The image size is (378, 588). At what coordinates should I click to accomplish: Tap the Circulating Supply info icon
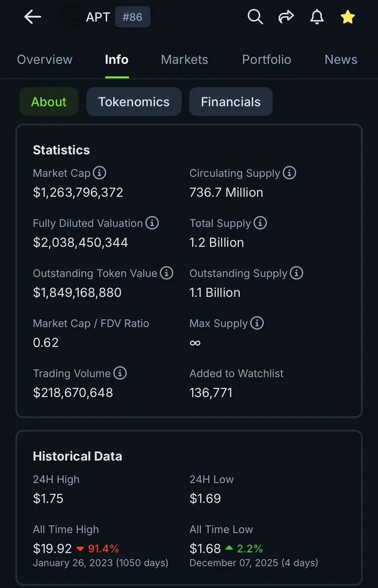click(289, 173)
